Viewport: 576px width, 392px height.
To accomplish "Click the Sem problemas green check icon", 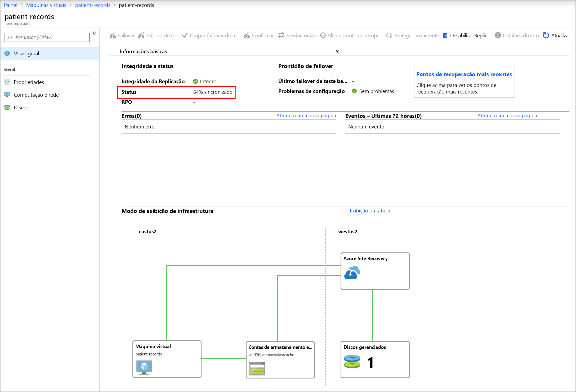I will pyautogui.click(x=354, y=91).
